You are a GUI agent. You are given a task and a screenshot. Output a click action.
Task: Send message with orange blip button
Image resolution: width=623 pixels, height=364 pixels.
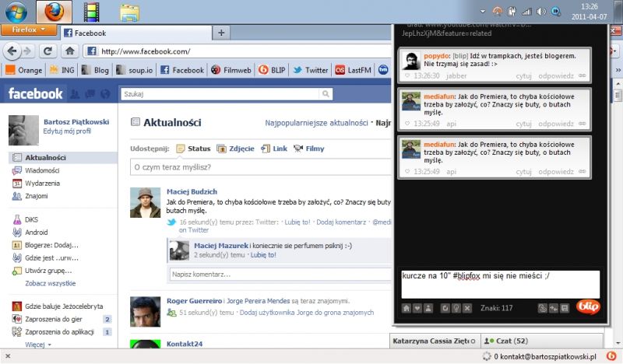pos(588,306)
